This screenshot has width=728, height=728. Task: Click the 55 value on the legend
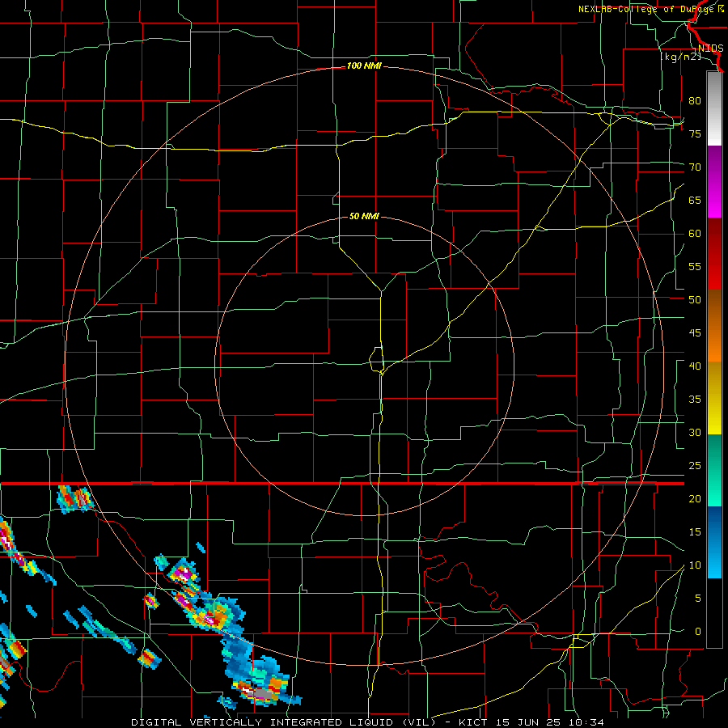point(695,267)
